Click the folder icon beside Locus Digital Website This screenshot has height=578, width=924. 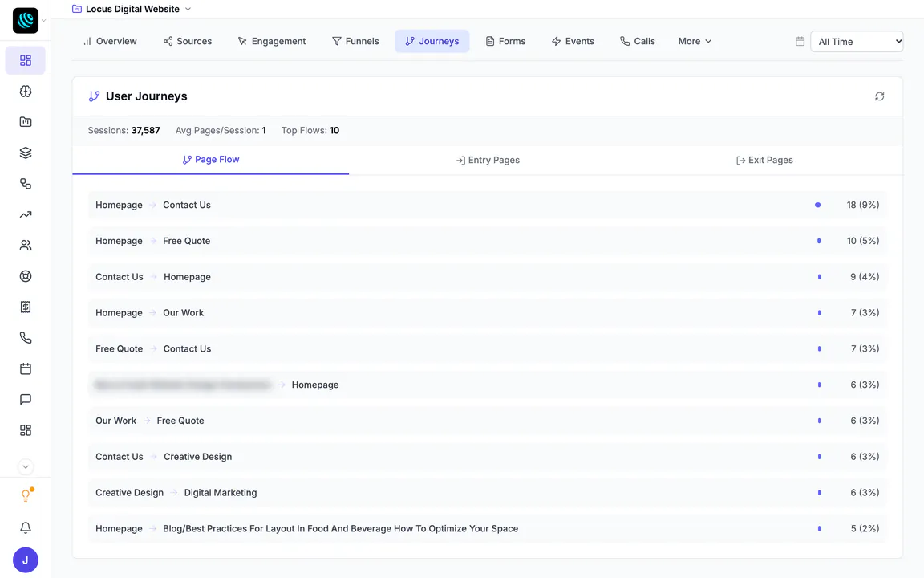click(x=77, y=9)
